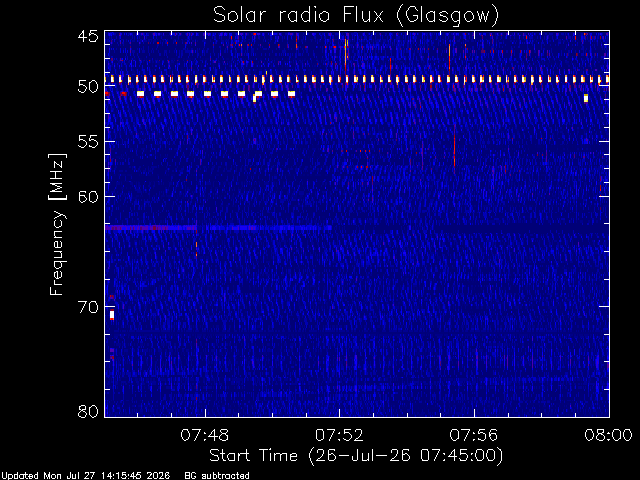Image resolution: width=640 pixels, height=480 pixels.
Task: Click the Updated timestamp text at bottom
Action: [x=85, y=476]
